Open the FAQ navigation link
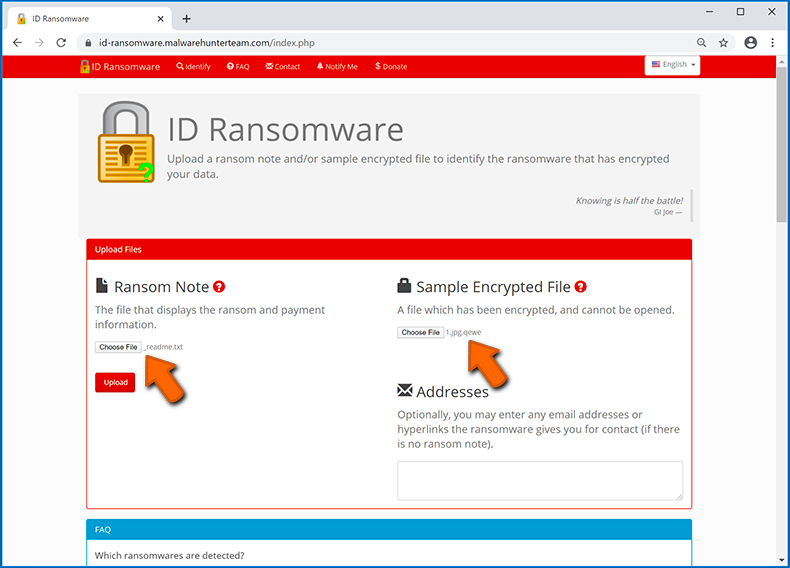 click(238, 67)
